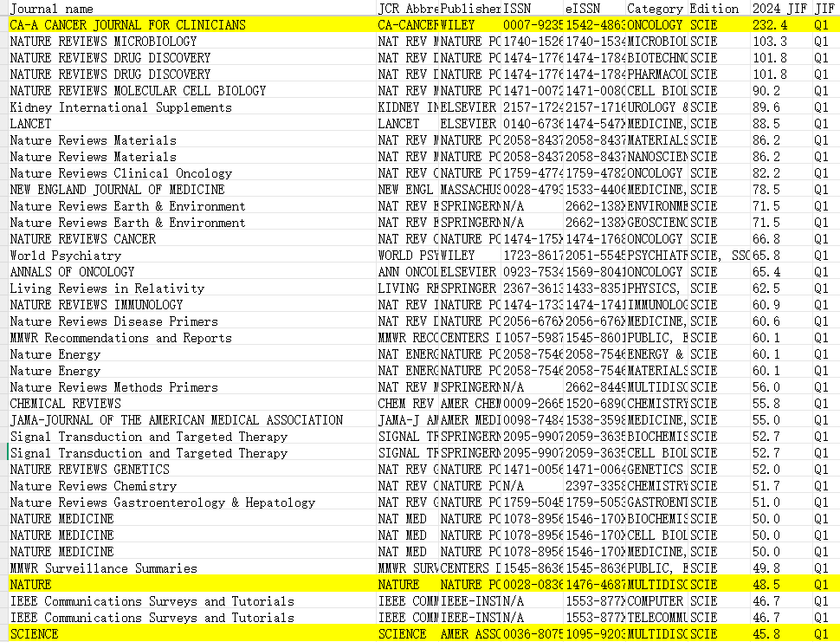Click the LANCET journal name cell
Image resolution: width=840 pixels, height=642 pixels.
[x=192, y=124]
